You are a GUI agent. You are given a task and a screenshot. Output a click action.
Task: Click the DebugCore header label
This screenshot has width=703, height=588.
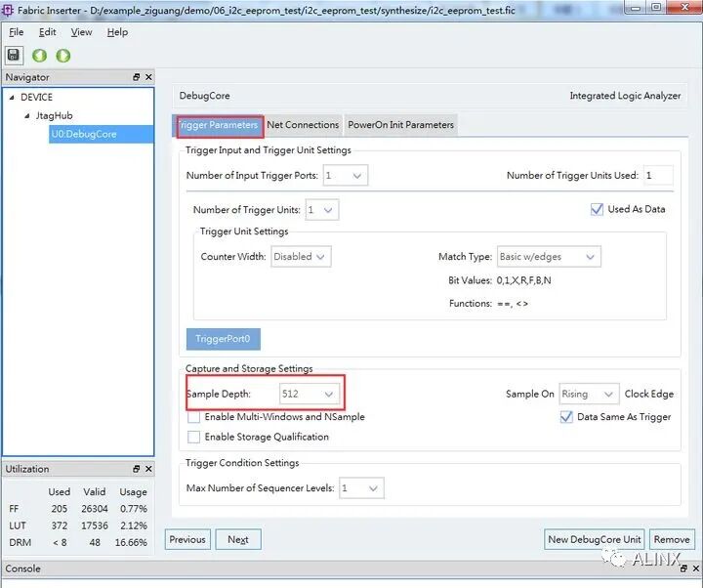[x=204, y=96]
